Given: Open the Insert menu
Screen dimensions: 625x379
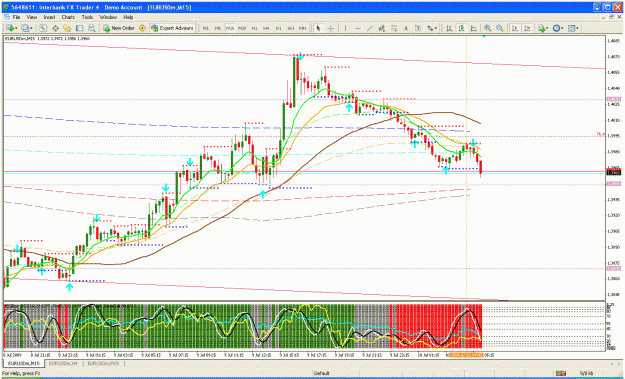Looking at the screenshot, I should click(x=49, y=18).
